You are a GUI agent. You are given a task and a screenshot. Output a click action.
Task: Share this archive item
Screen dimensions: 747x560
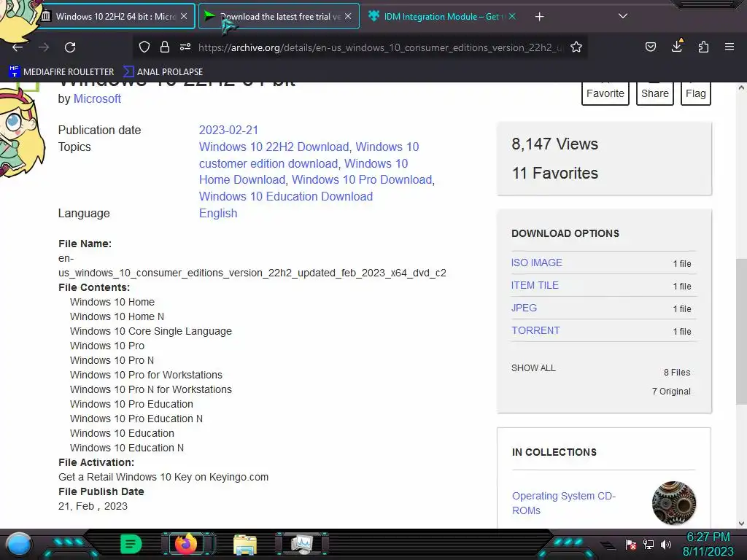point(654,93)
